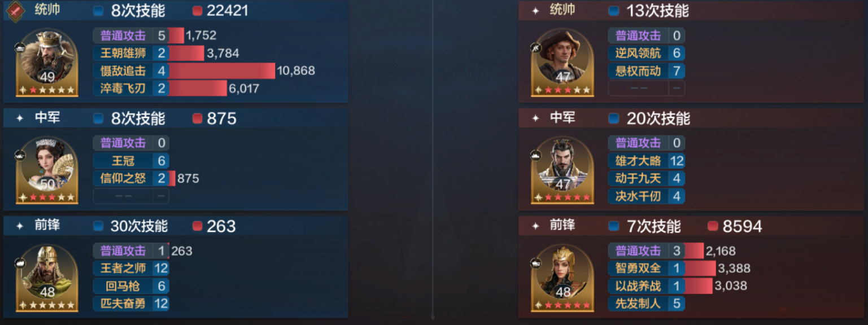
Task: Select the level 50 queen commander portrait
Action: 48,170
